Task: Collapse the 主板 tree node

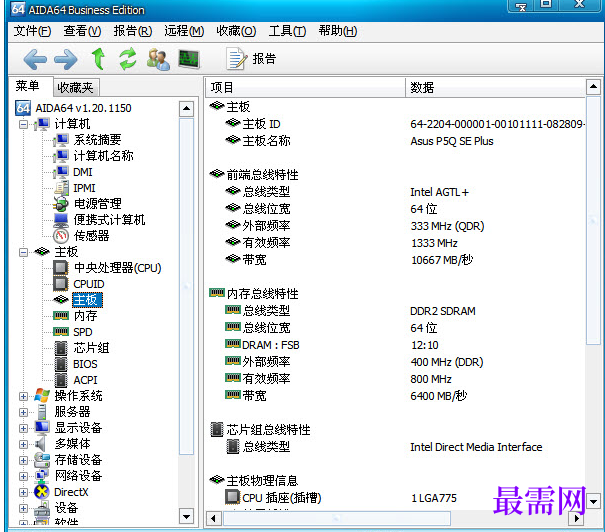Action: click(23, 252)
